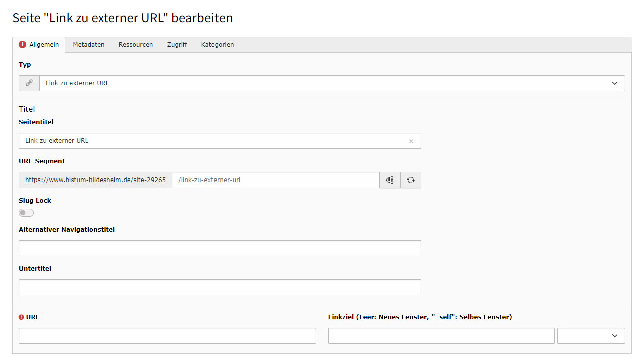Viewport: 644px width, 357px height.
Task: Focus the Untertitel input field
Action: (220, 287)
